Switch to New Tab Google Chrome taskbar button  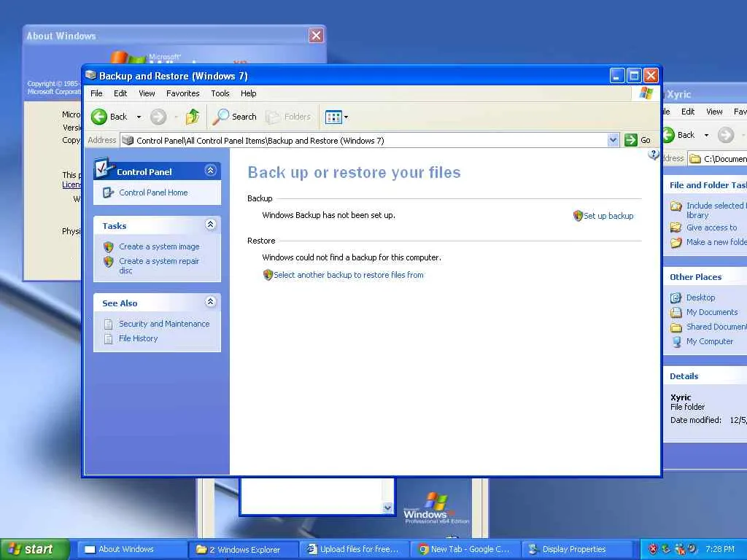[465, 550]
